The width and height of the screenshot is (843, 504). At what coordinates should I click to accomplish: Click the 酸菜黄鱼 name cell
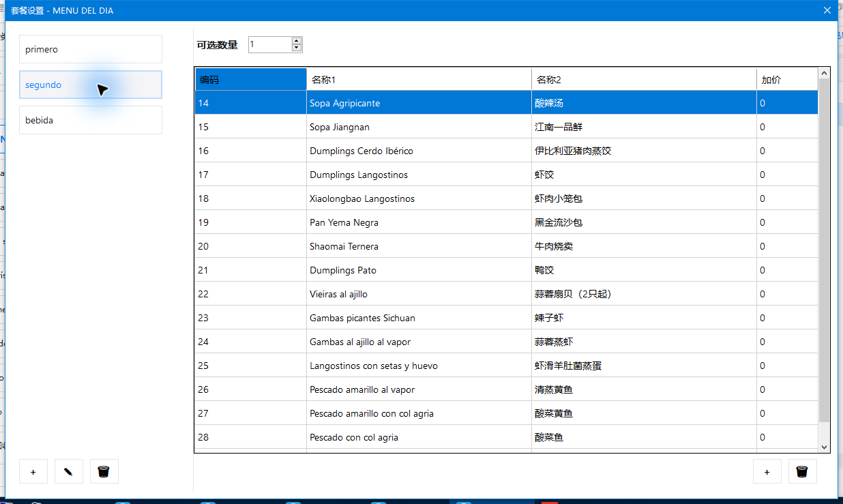644,413
